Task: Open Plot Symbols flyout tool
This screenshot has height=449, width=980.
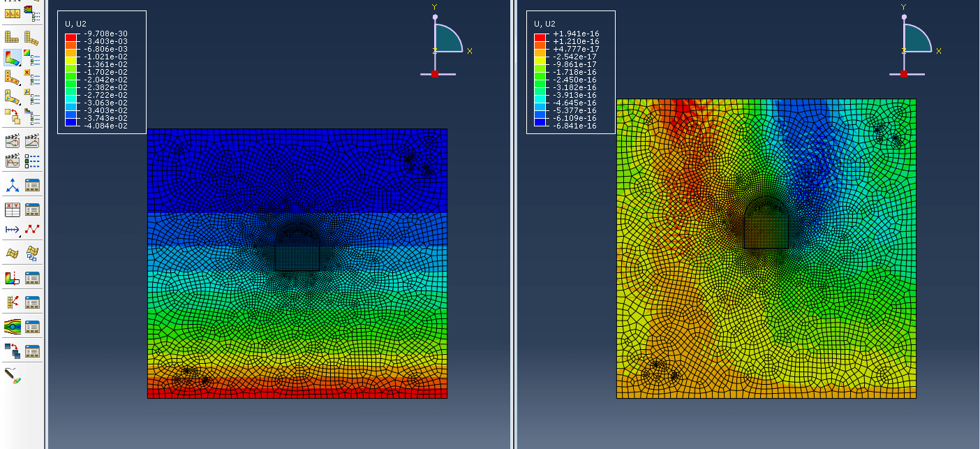Action: [13, 78]
